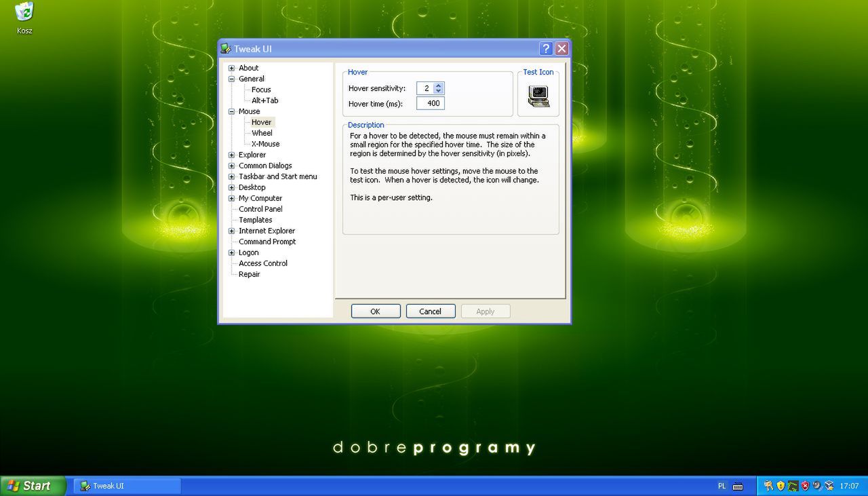Open the red shield security alert tray icon
Viewport: 868px width, 496px height.
pos(805,486)
